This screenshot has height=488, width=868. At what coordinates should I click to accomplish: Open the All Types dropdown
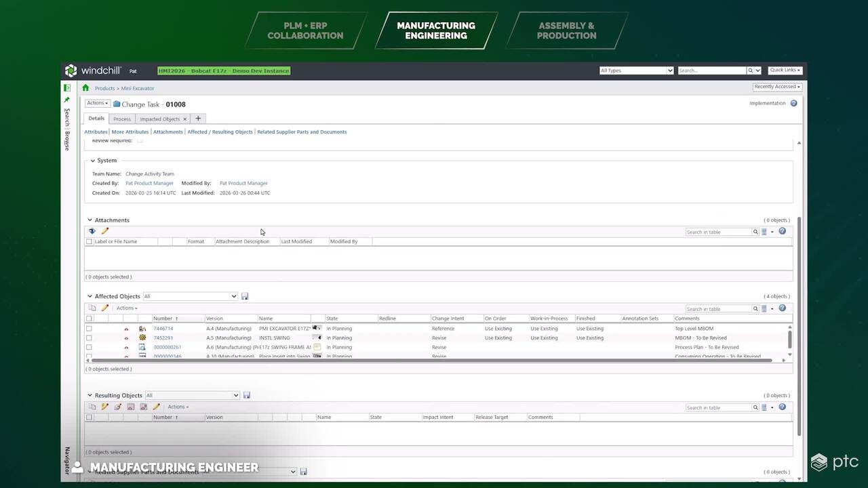636,70
